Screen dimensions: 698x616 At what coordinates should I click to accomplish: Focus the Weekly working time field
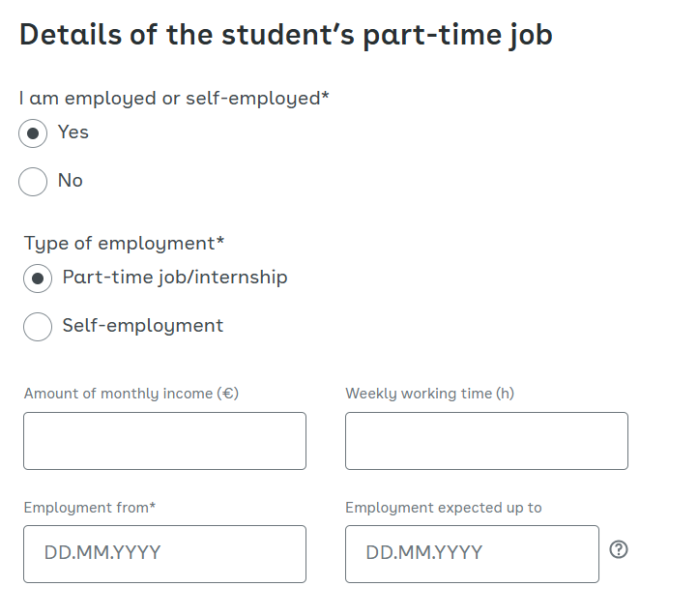coord(486,441)
